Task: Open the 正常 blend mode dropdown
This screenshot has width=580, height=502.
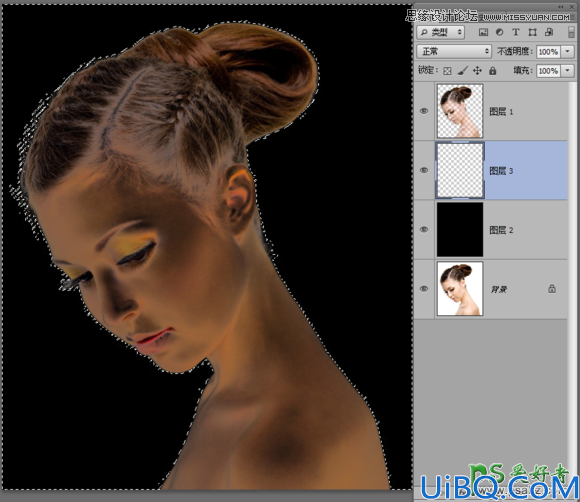Action: click(454, 51)
